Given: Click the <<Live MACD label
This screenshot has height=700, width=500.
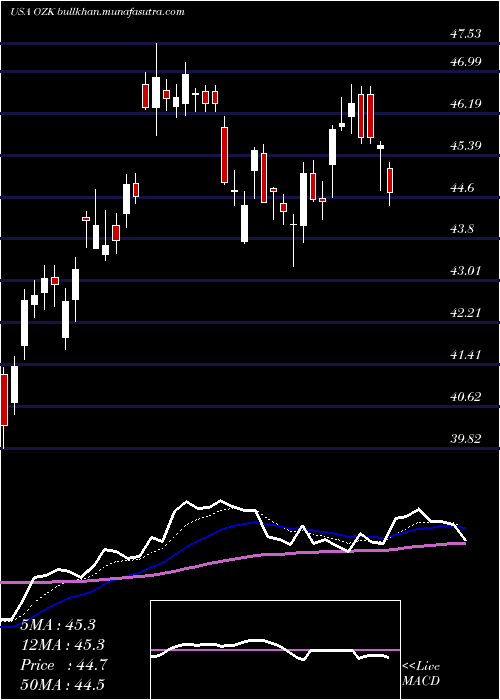Looking at the screenshot, I should pyautogui.click(x=421, y=673).
